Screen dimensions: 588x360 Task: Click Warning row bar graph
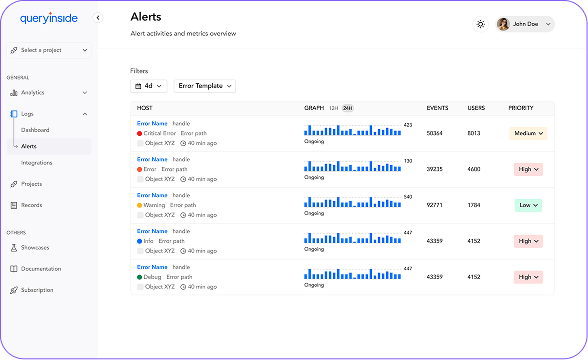coord(352,202)
